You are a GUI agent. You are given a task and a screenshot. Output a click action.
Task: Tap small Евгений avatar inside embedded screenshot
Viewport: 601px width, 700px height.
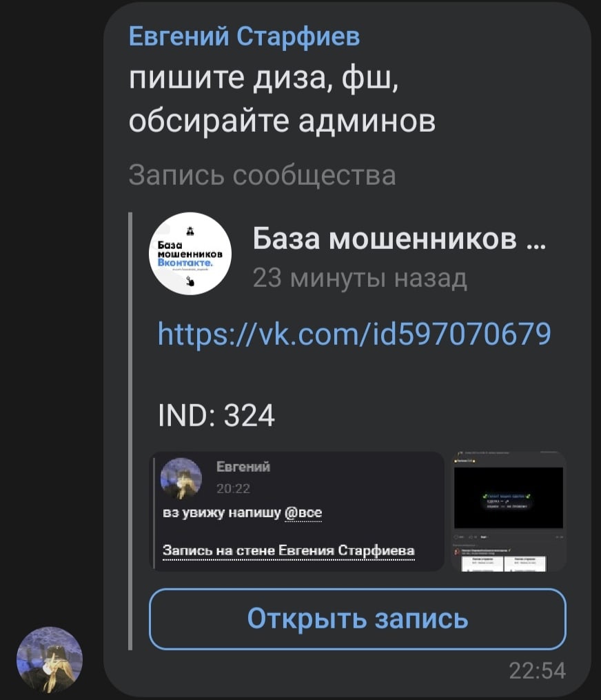[181, 478]
